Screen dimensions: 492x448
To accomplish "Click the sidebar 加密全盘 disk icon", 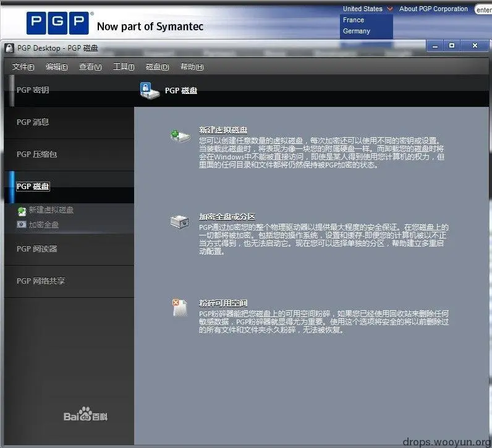I will pos(22,224).
